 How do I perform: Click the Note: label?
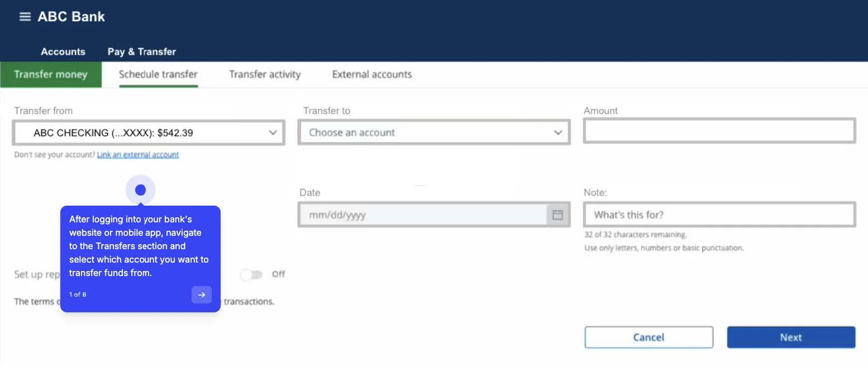595,192
